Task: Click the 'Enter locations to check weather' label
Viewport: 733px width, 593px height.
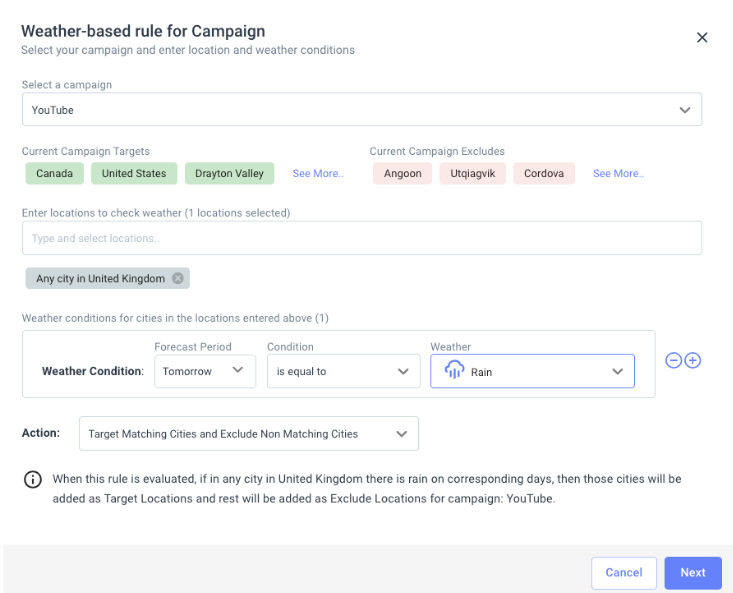Action: point(156,213)
